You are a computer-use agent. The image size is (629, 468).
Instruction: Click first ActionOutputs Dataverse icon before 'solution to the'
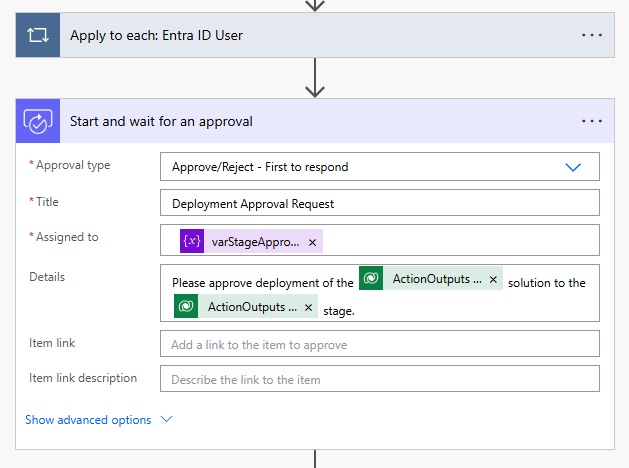pos(371,278)
